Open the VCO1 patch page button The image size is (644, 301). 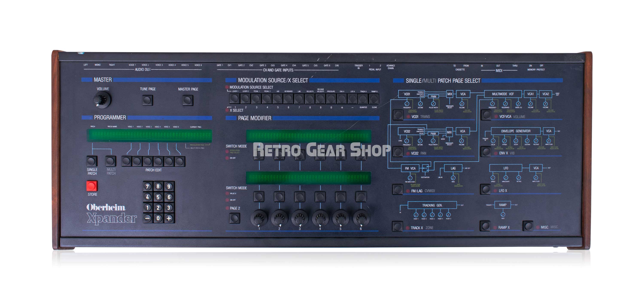398,115
